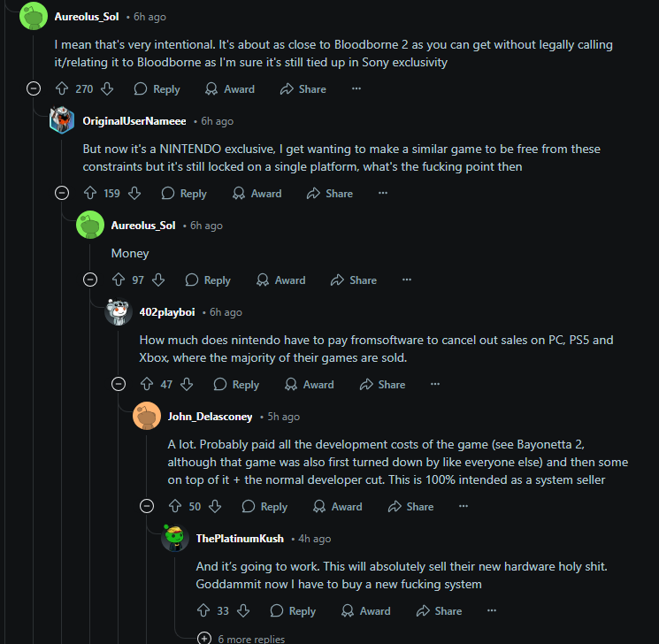Viewport: 659px width, 644px height.
Task: Open ThePlatinumKush's user profile link
Action: [238, 538]
